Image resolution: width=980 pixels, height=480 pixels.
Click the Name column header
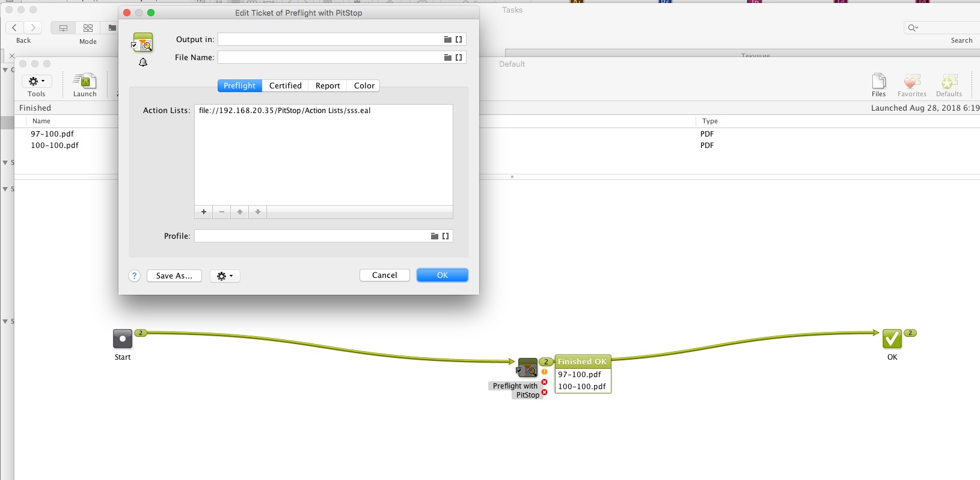click(41, 121)
